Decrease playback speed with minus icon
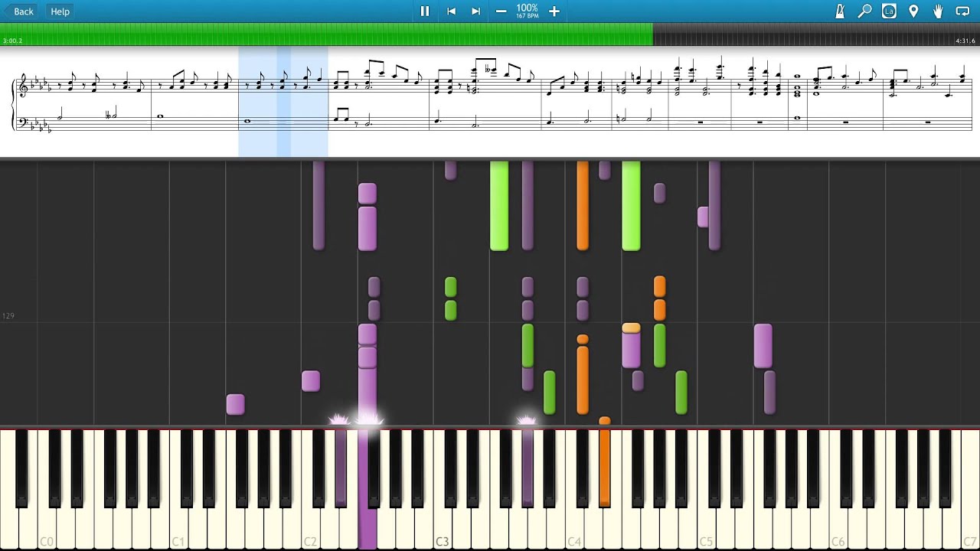980x551 pixels. [x=501, y=11]
